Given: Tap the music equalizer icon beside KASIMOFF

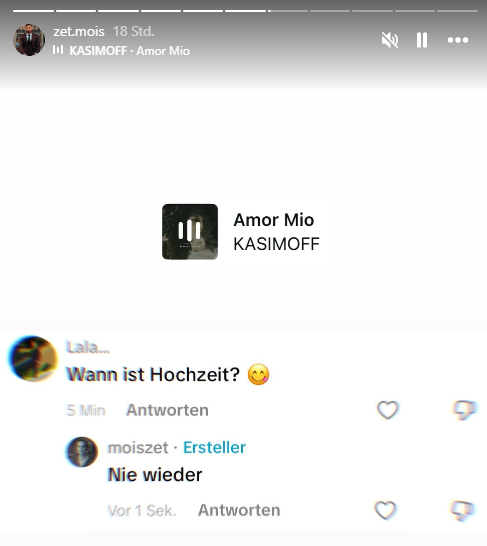Looking at the screenshot, I should pos(58,50).
